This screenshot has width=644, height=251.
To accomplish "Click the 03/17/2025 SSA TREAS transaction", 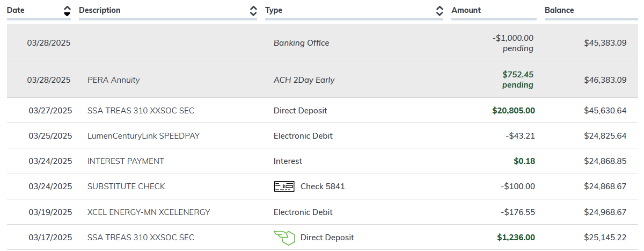I will [141, 238].
